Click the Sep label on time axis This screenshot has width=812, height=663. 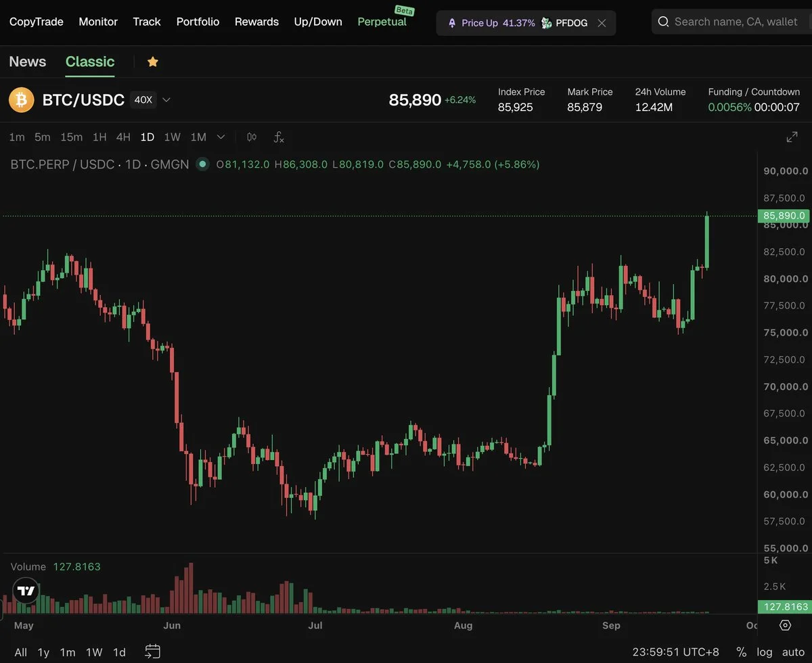[611, 626]
